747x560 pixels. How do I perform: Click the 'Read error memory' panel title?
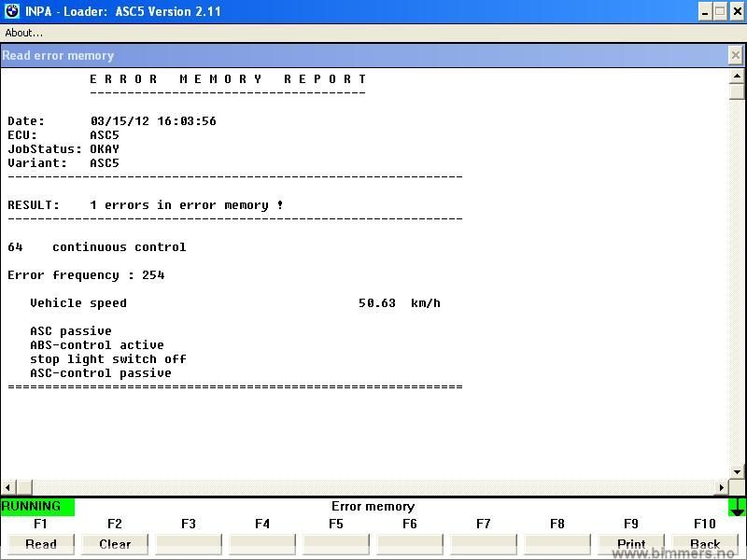coord(58,56)
